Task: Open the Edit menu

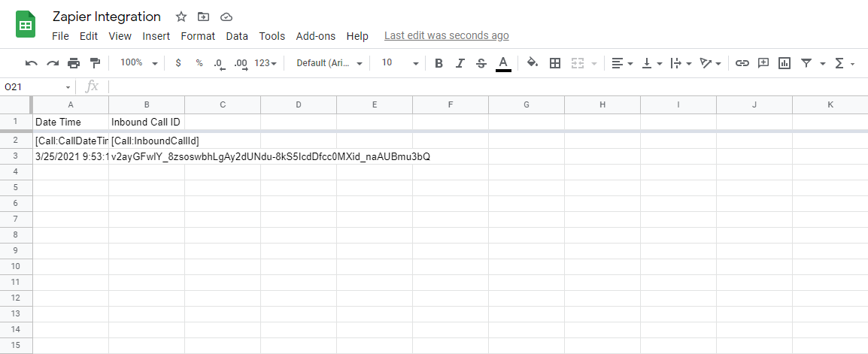Action: [89, 36]
